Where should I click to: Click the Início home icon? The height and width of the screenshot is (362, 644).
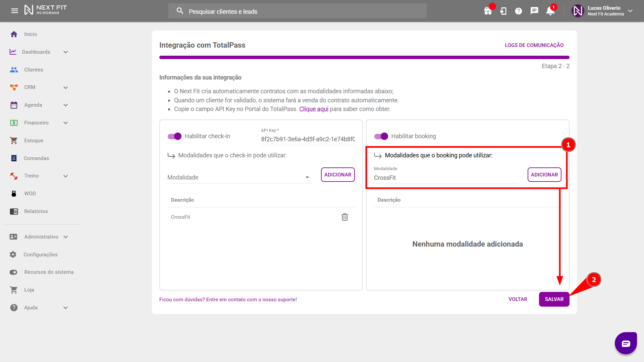[x=14, y=34]
